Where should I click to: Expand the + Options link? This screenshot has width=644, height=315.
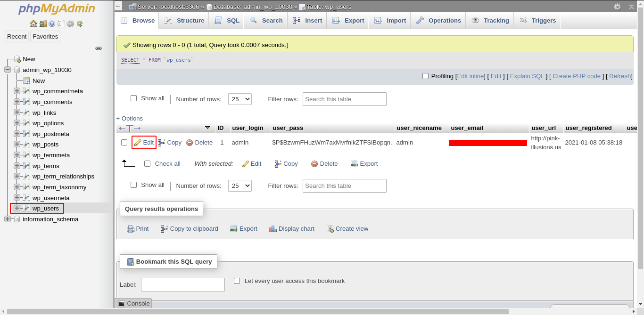[130, 119]
